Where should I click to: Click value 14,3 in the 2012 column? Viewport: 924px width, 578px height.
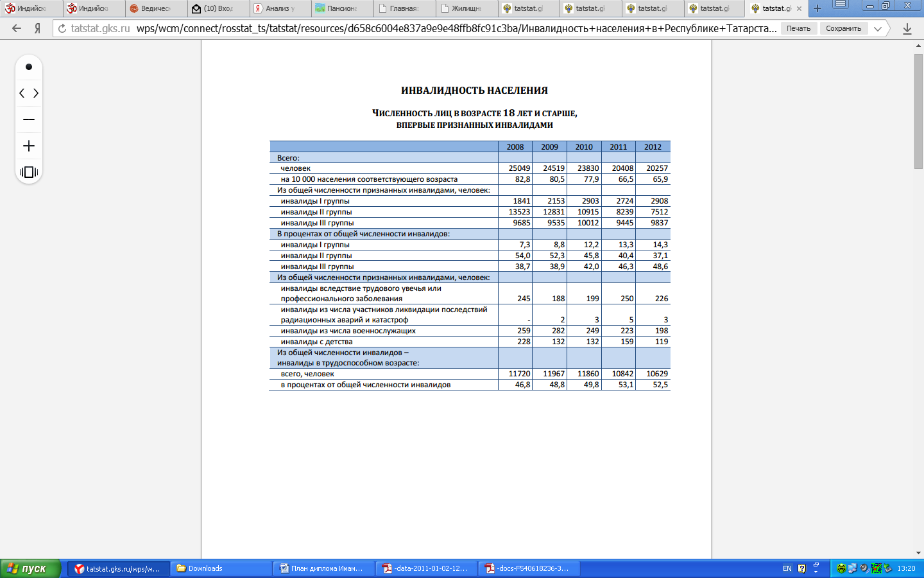(x=660, y=245)
